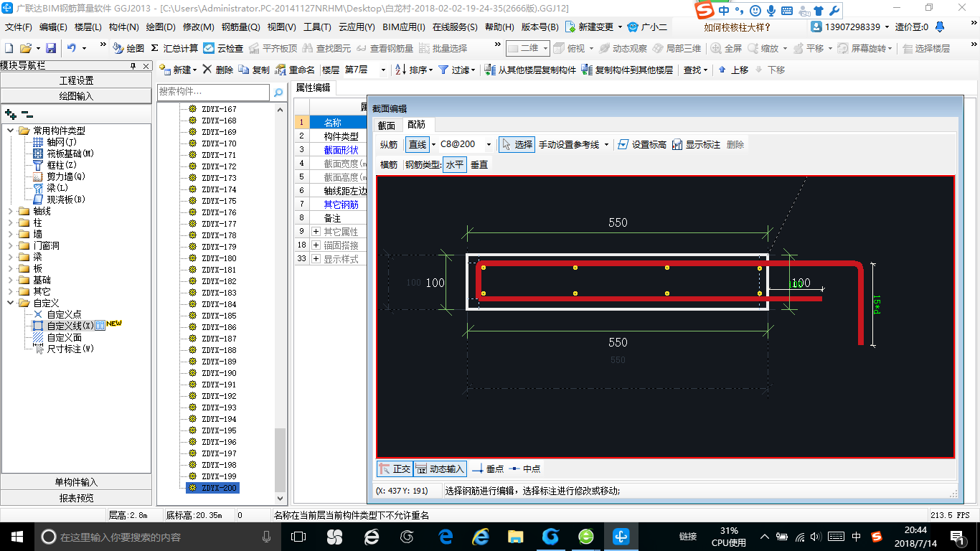The image size is (980, 551).
Task: Toggle 直线 line drawing mode
Action: point(418,144)
